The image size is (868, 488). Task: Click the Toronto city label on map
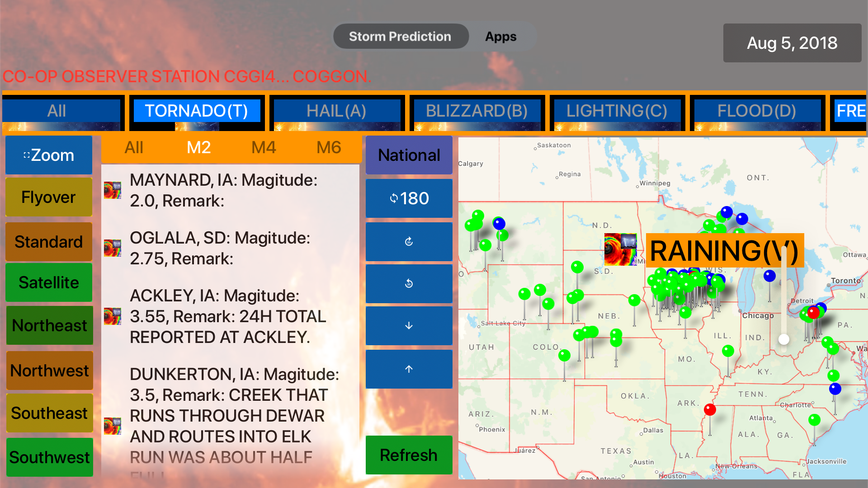pos(846,281)
